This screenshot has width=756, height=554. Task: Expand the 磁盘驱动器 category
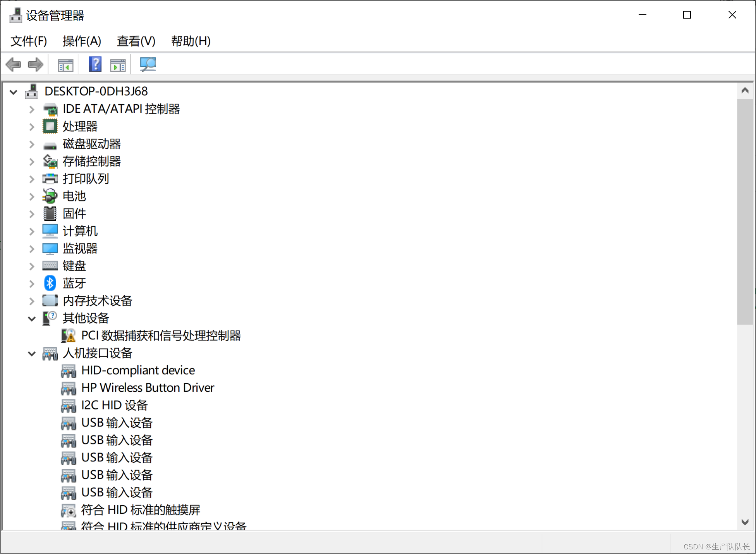click(32, 144)
